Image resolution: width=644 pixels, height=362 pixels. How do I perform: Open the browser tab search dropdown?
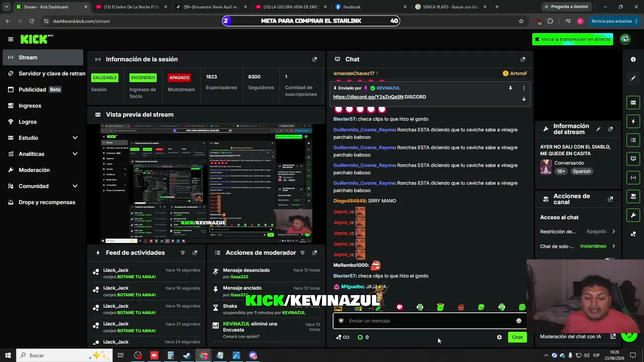click(x=7, y=7)
